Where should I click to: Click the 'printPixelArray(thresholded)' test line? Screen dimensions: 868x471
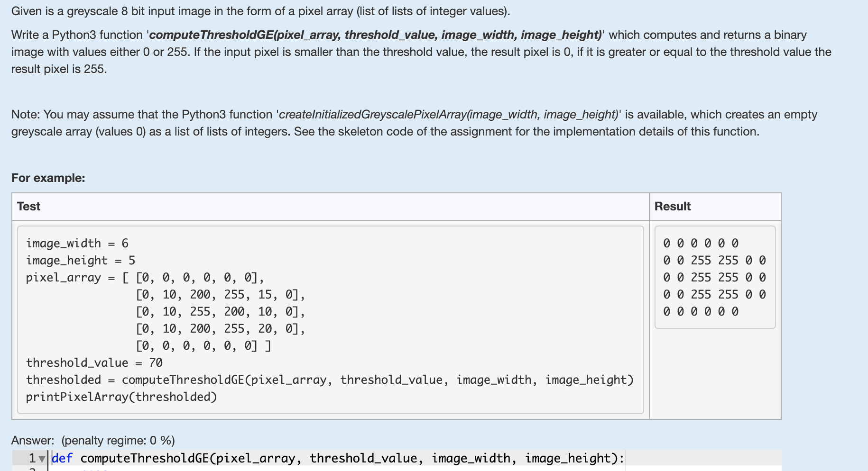[121, 397]
